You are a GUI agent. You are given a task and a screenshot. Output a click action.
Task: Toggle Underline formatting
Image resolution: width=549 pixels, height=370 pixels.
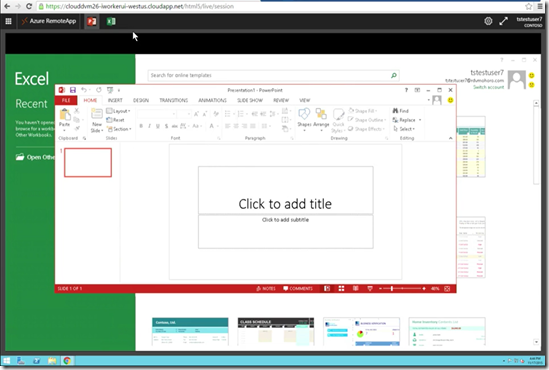click(158, 126)
